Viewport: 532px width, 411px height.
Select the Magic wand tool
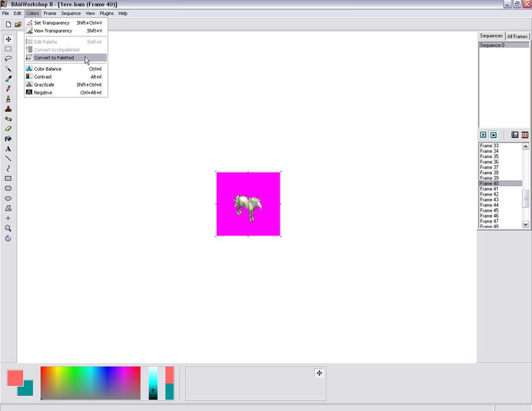pyautogui.click(x=8, y=68)
